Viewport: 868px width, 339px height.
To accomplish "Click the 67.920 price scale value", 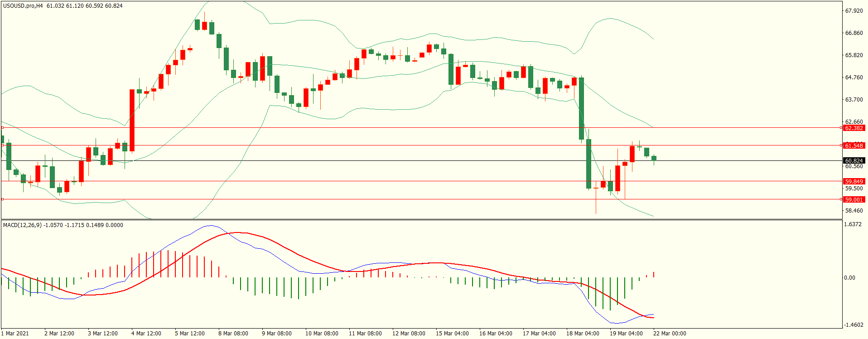I will [x=854, y=11].
